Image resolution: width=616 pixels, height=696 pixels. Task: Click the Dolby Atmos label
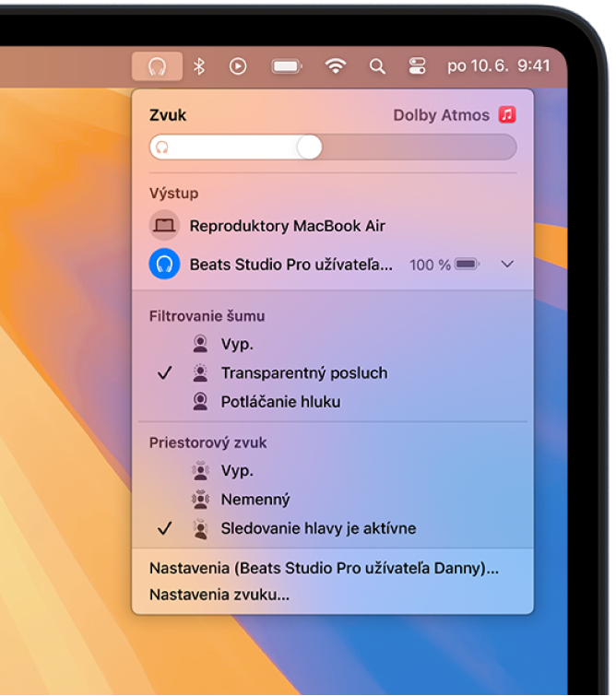(441, 115)
